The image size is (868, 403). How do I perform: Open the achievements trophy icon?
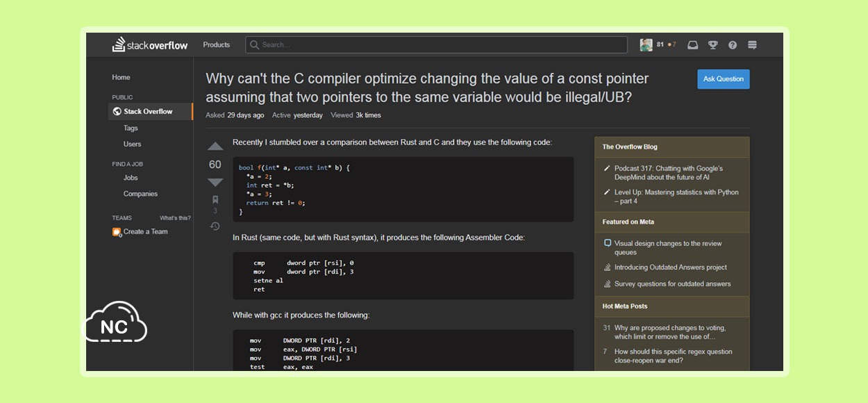coord(712,45)
